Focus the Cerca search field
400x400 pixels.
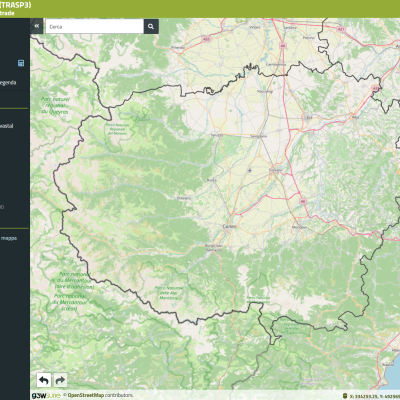[x=95, y=26]
